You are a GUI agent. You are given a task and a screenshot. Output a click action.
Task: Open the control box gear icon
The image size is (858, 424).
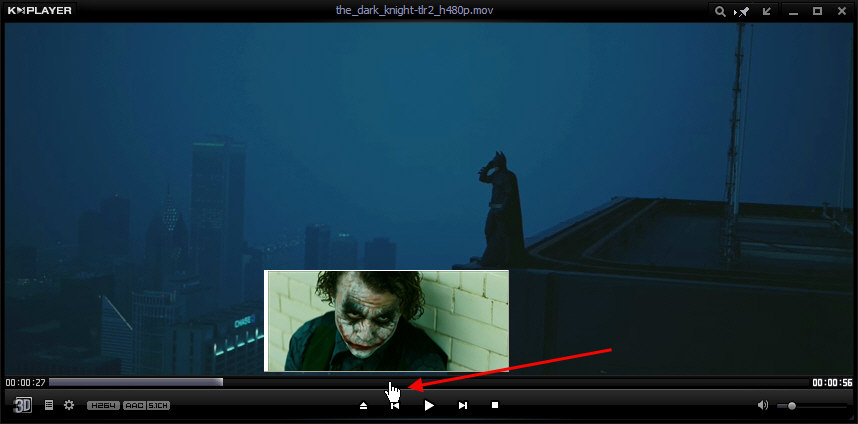pyautogui.click(x=69, y=405)
